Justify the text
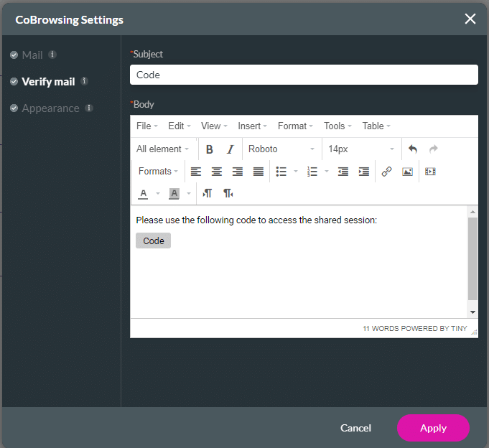Image resolution: width=489 pixels, height=448 pixels. tap(259, 172)
